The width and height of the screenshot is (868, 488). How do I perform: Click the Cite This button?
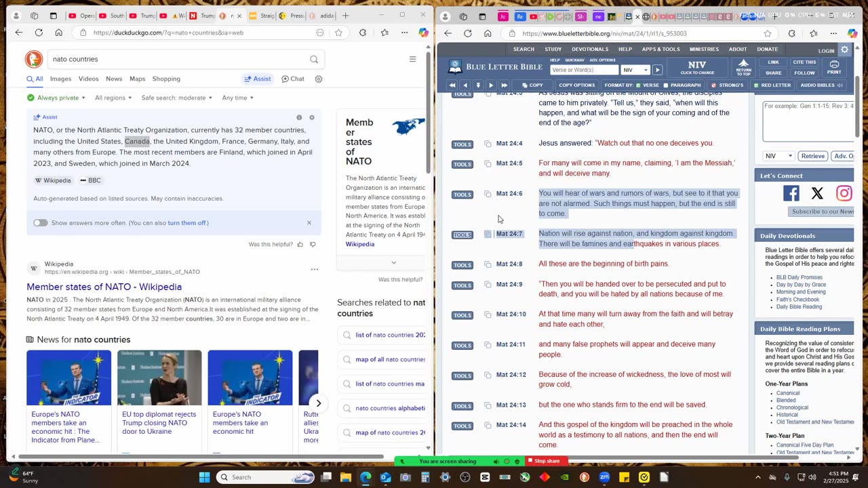[804, 62]
